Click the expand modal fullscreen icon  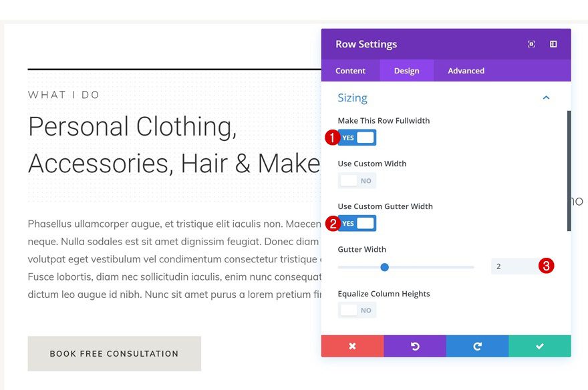tap(531, 44)
